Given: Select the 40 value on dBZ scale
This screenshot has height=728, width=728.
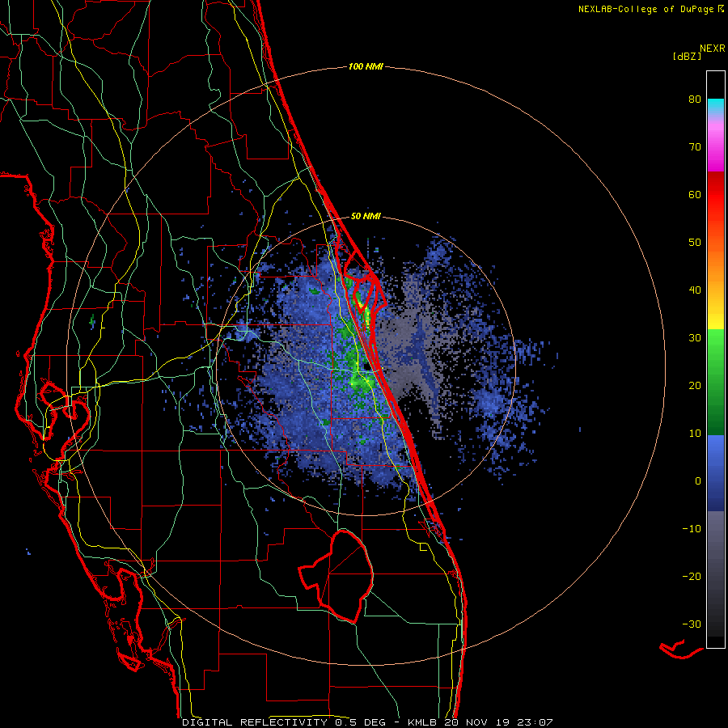Looking at the screenshot, I should (x=695, y=290).
